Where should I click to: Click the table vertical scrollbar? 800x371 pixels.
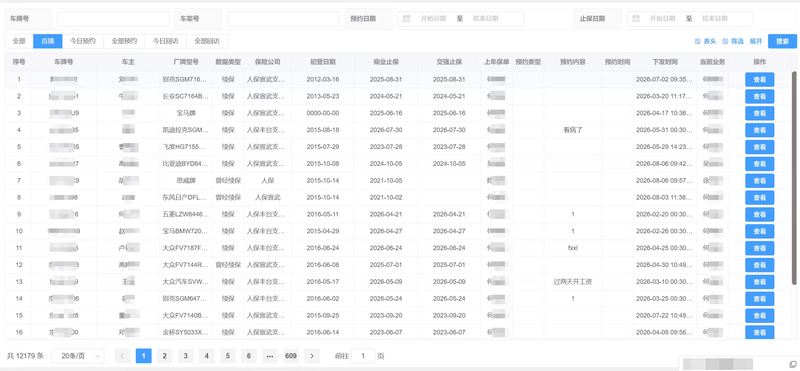click(x=794, y=178)
